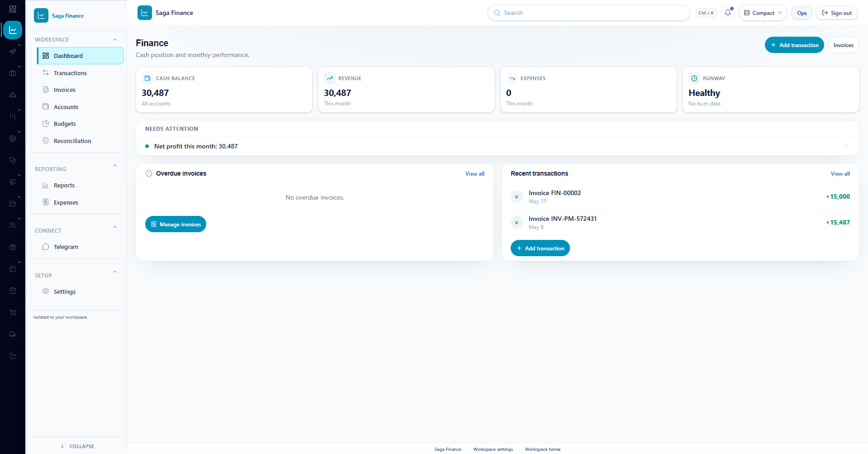
Task: Click the top-right Add transaction button
Action: (794, 45)
